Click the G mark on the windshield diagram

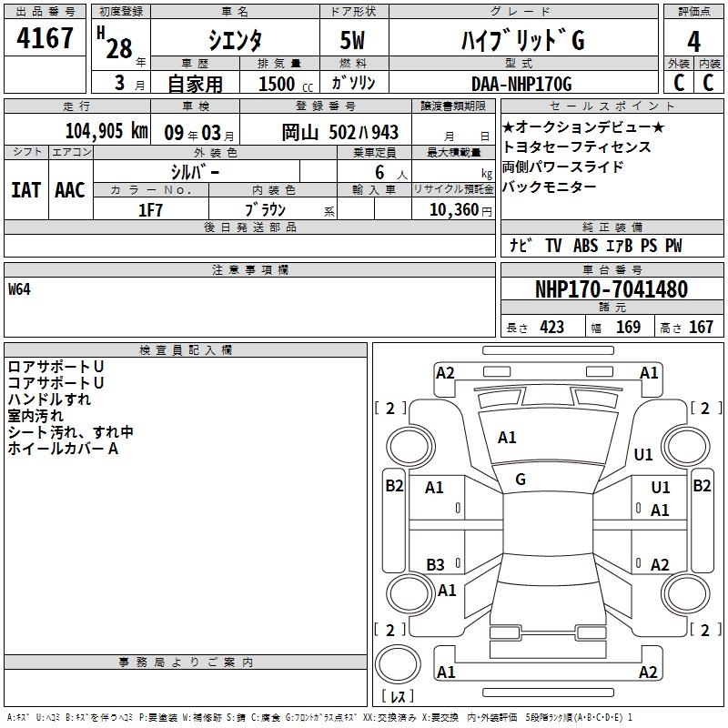(520, 479)
